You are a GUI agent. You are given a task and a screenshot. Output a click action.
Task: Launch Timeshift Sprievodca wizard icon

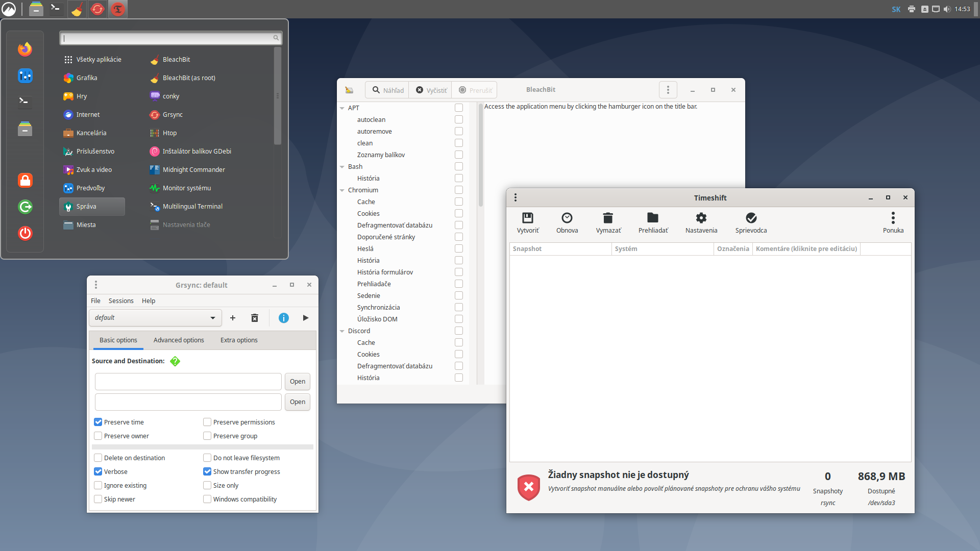(x=751, y=218)
